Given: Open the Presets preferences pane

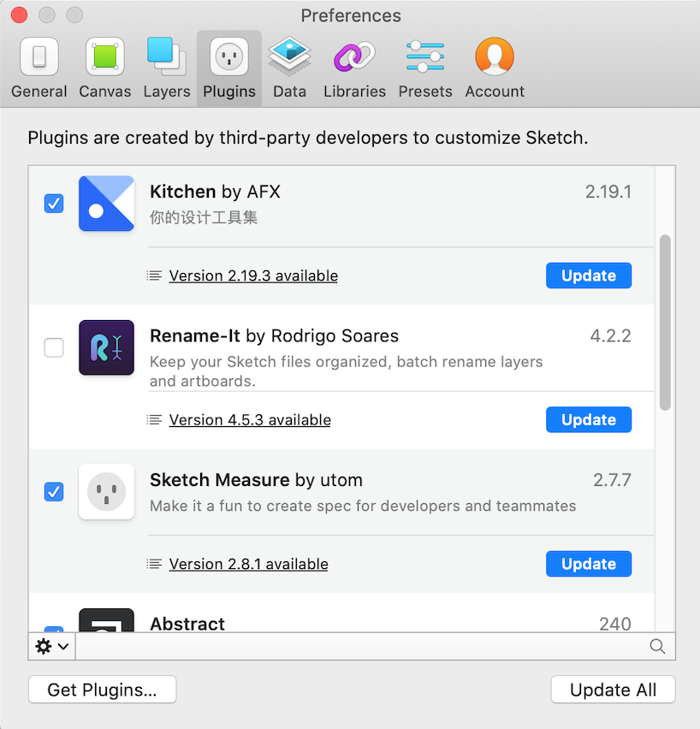Looking at the screenshot, I should point(425,68).
